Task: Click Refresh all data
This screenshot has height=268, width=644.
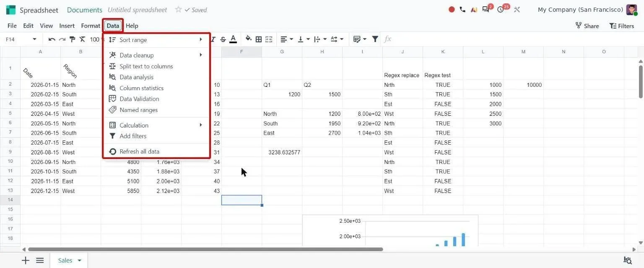Action: pyautogui.click(x=156, y=151)
